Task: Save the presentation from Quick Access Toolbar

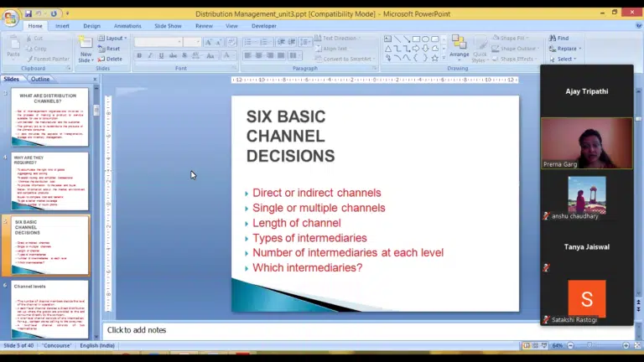Action: [x=28, y=14]
